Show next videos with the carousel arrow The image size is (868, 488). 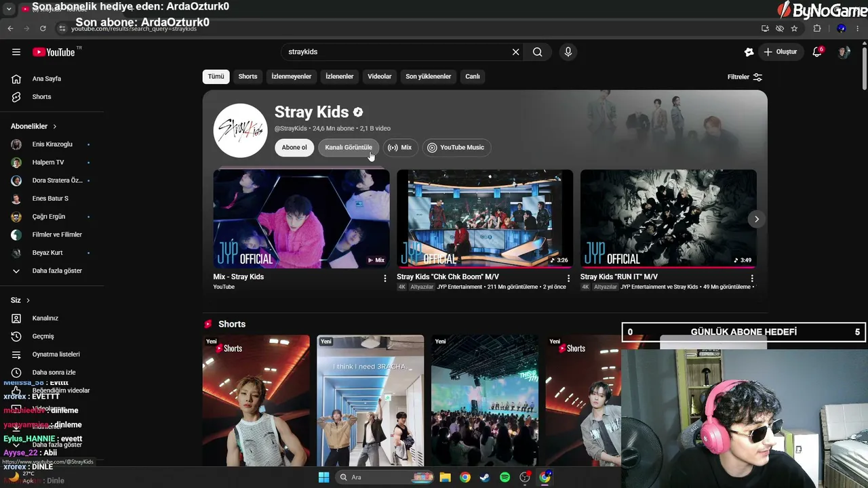(757, 219)
